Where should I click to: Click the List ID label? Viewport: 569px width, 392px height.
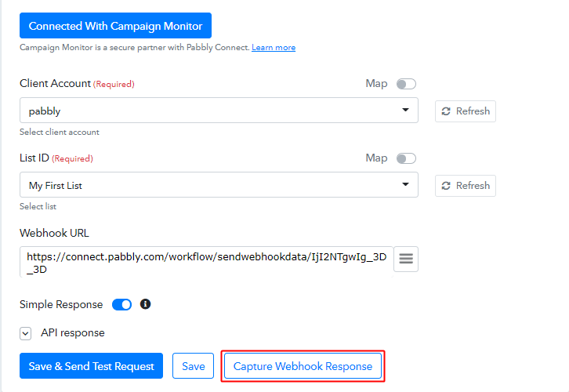pyautogui.click(x=34, y=158)
